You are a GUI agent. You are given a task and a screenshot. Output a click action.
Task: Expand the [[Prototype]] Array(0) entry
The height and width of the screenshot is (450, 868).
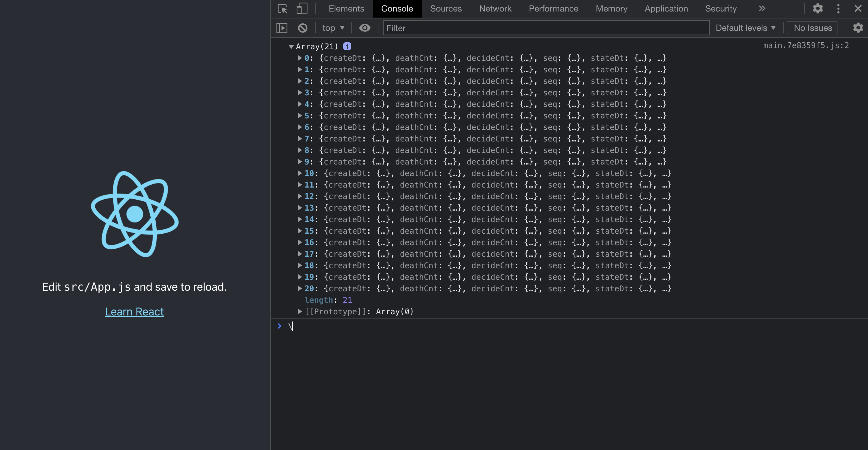click(300, 311)
